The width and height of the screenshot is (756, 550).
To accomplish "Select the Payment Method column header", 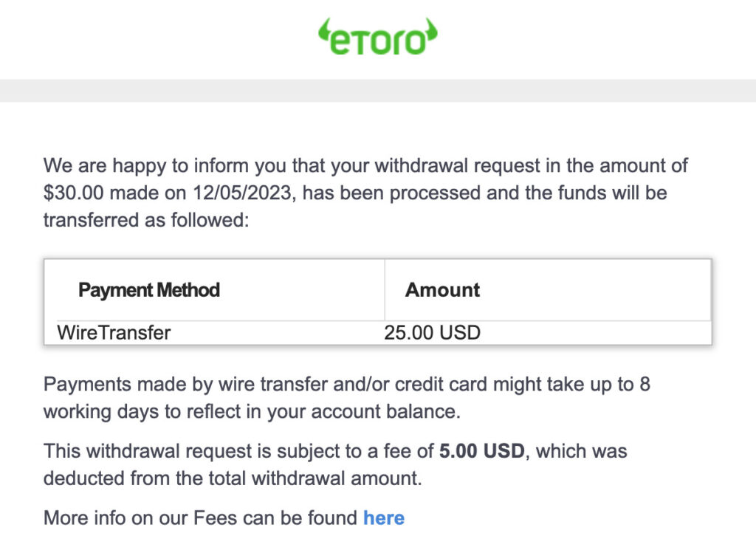I will [x=149, y=289].
